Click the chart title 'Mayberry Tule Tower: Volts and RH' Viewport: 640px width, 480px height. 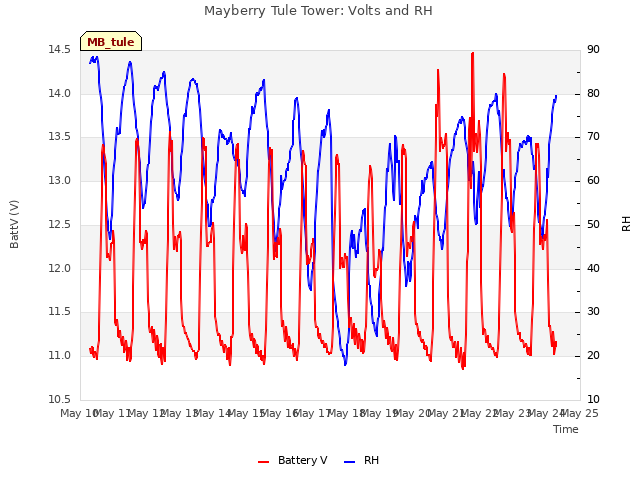[318, 11]
